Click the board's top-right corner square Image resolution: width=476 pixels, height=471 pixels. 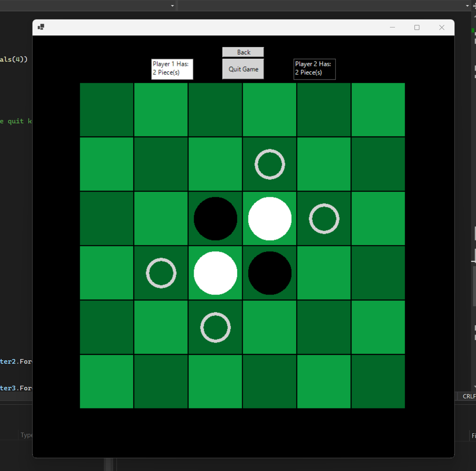pyautogui.click(x=378, y=110)
